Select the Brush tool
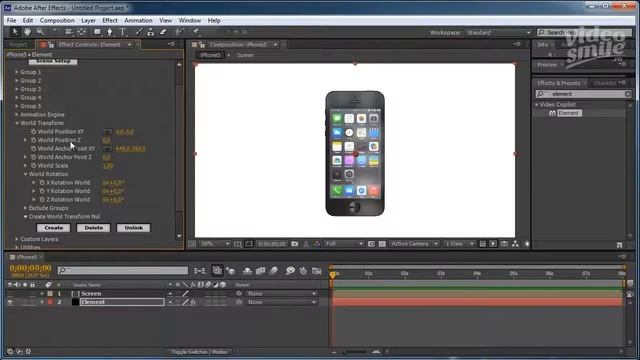 139,32
